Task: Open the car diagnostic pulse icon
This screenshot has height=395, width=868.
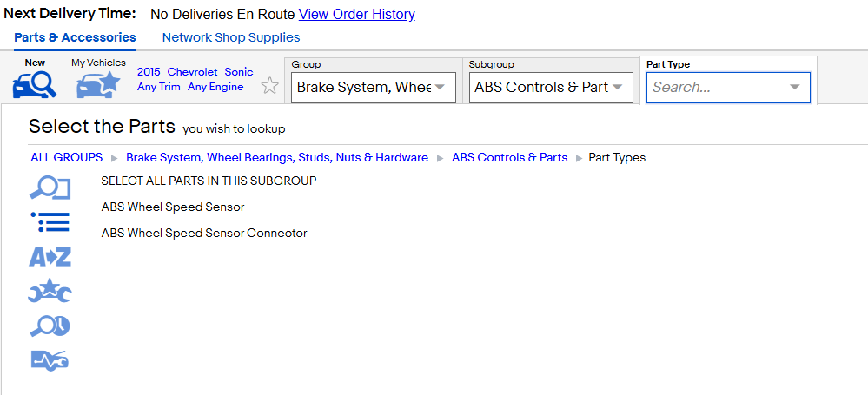Action: tap(50, 360)
